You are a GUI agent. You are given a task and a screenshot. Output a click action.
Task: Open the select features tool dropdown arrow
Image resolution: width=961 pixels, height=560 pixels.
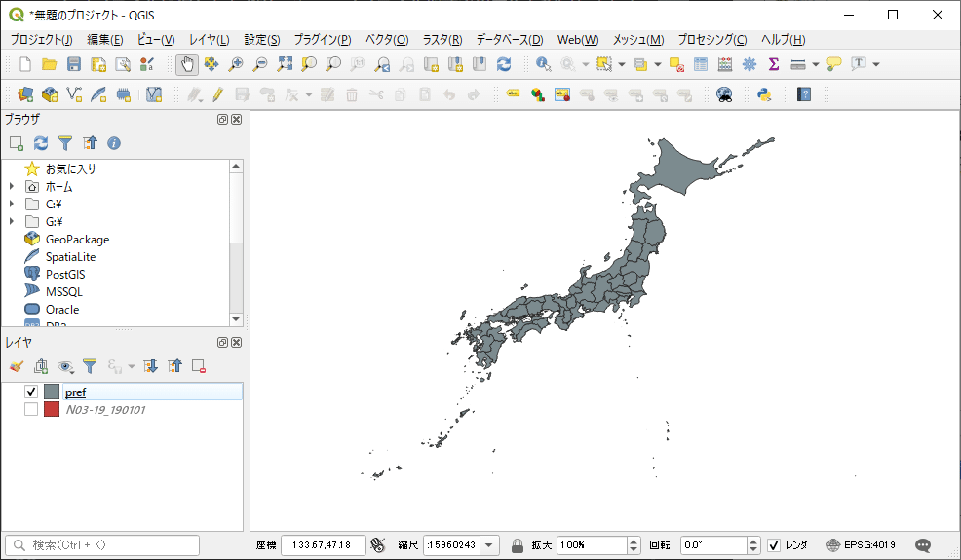tap(622, 64)
